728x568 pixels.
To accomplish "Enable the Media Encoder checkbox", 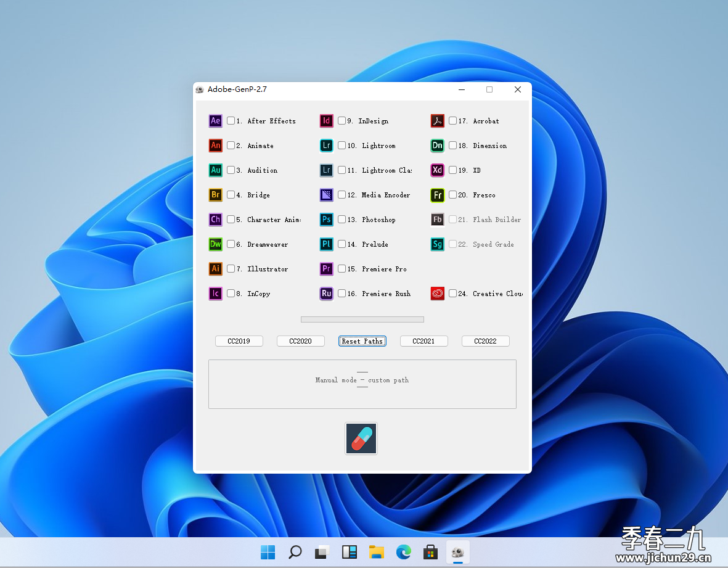I will click(x=342, y=195).
